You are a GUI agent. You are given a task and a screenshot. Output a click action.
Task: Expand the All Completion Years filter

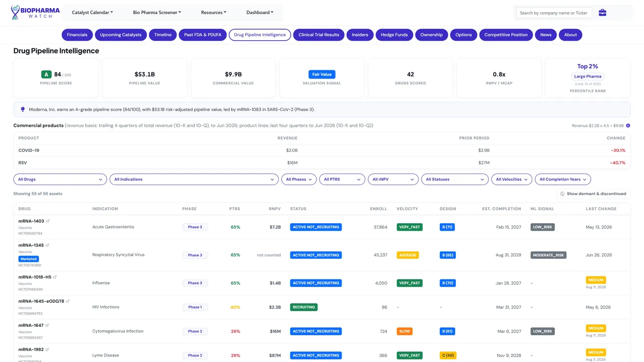[563, 179]
